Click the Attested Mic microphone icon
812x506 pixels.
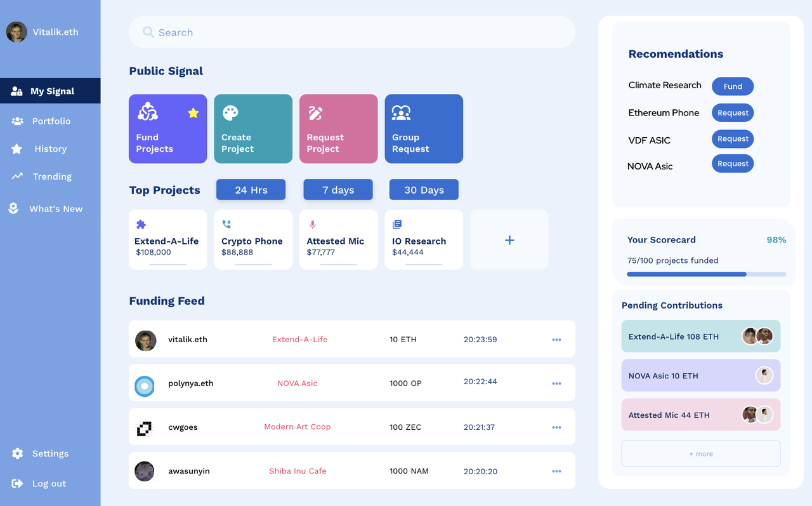point(312,224)
